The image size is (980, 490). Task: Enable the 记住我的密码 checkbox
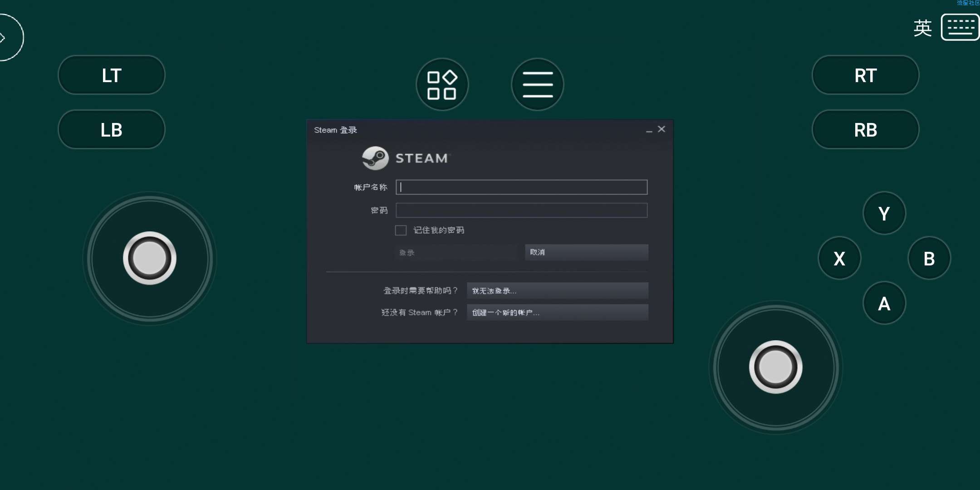[x=401, y=230]
